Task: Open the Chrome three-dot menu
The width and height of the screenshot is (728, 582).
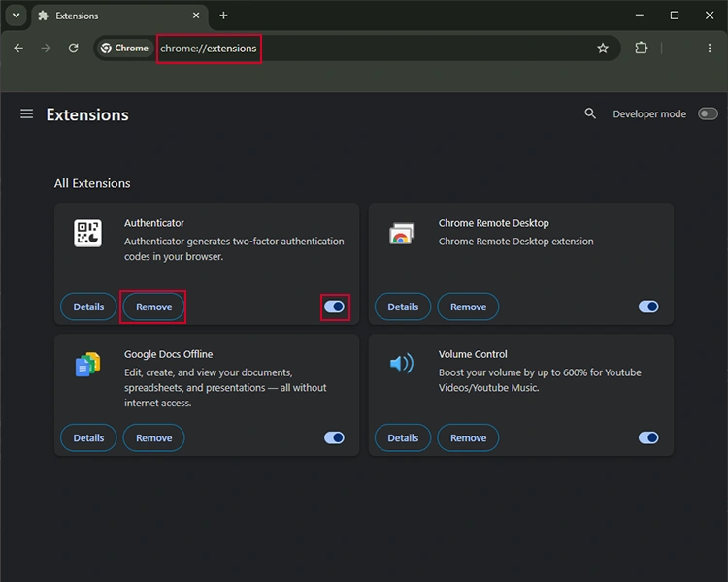Action: click(x=710, y=48)
